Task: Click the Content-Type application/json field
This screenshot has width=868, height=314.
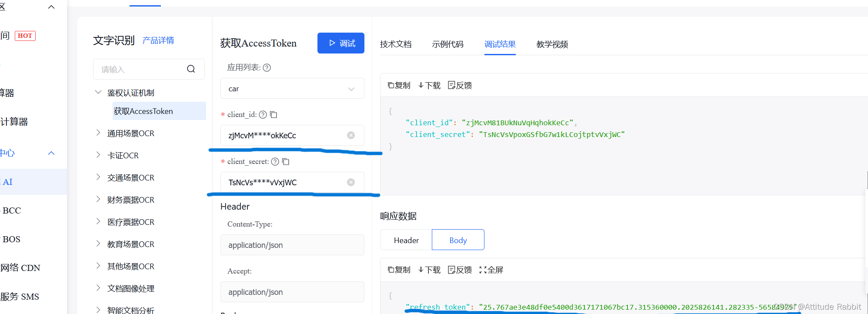Action: pos(292,245)
